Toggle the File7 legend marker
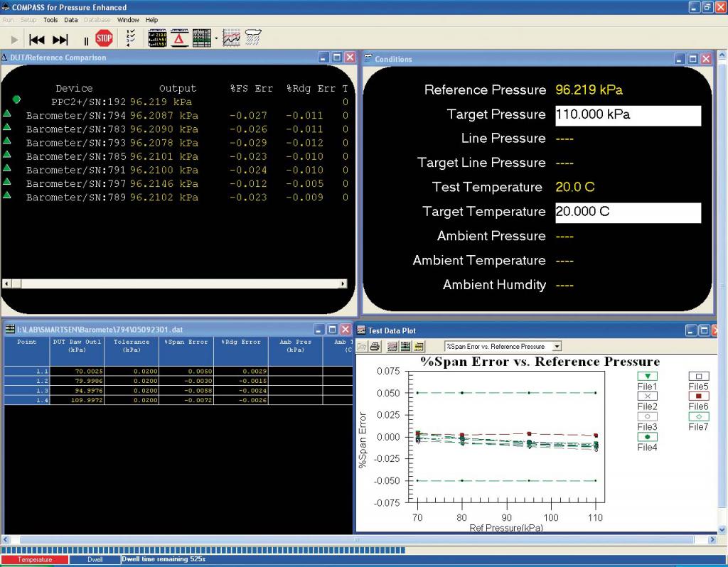The width and height of the screenshot is (728, 567). (699, 416)
